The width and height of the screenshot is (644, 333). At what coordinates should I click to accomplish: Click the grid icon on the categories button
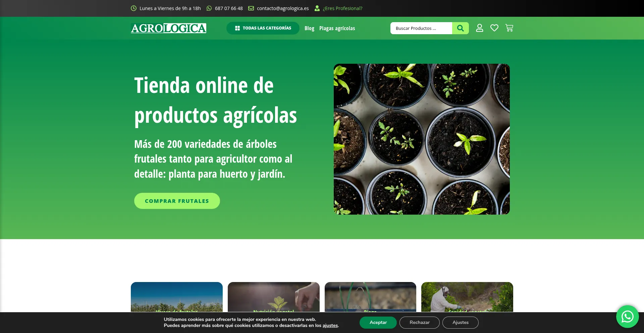(x=237, y=28)
